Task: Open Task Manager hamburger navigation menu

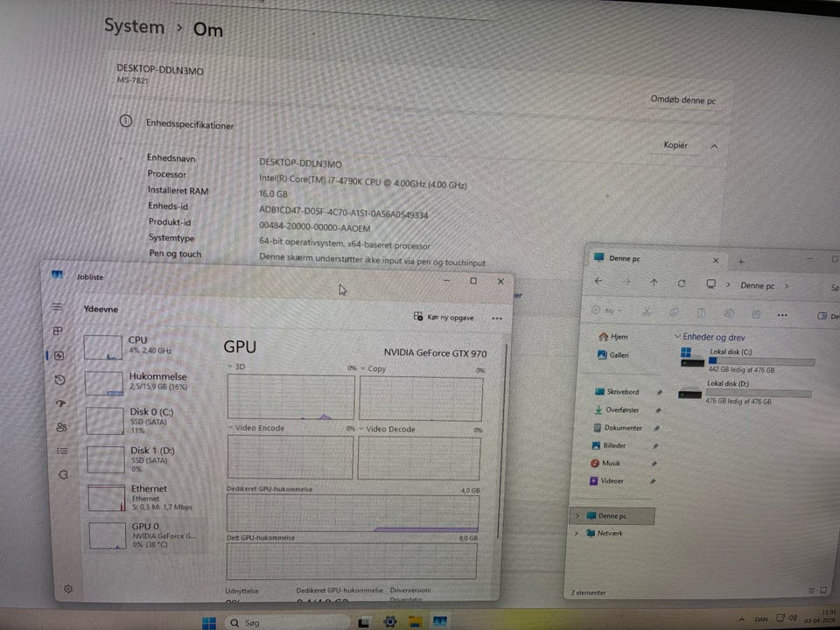Action: coord(57,307)
